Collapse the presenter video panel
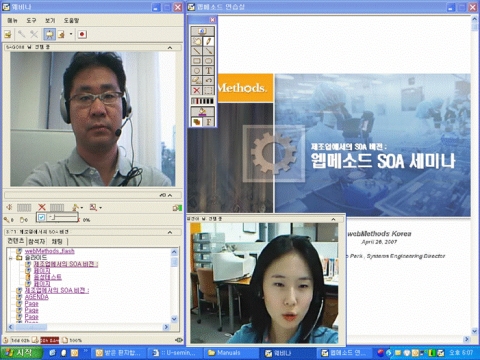Viewport: 480px width, 360px height. [170, 48]
